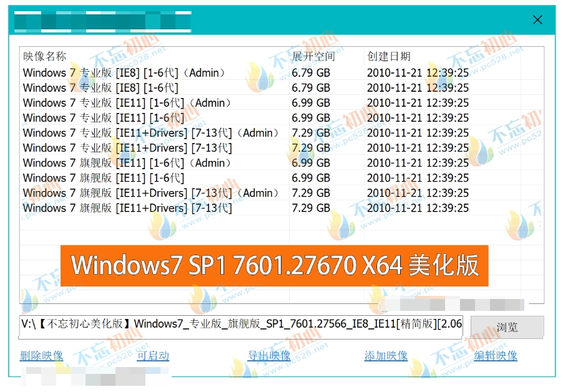Select Windows 7 旗舰版 [IE11+Drivers] [7-13代] non-Admin row

tap(282, 208)
